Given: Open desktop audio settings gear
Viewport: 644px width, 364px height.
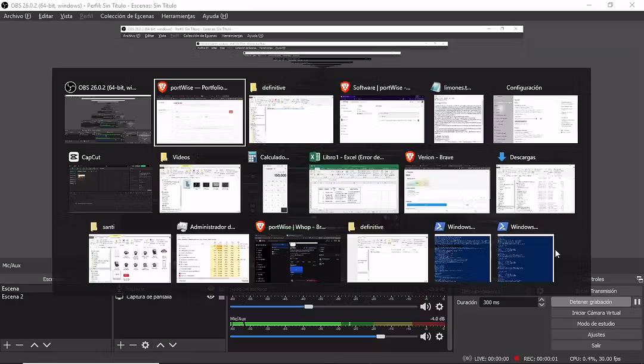Looking at the screenshot, I should (x=439, y=307).
